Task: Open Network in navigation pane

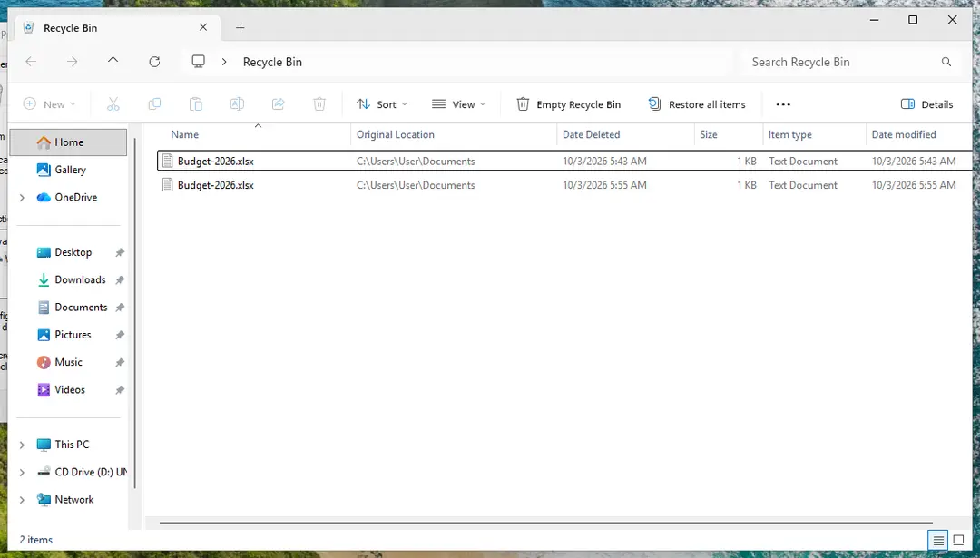Action: (73, 500)
